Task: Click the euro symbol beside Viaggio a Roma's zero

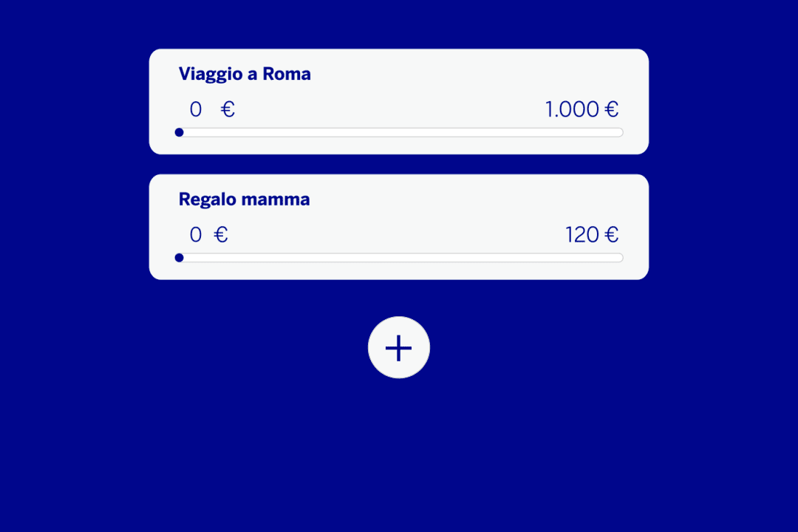Action: (228, 109)
